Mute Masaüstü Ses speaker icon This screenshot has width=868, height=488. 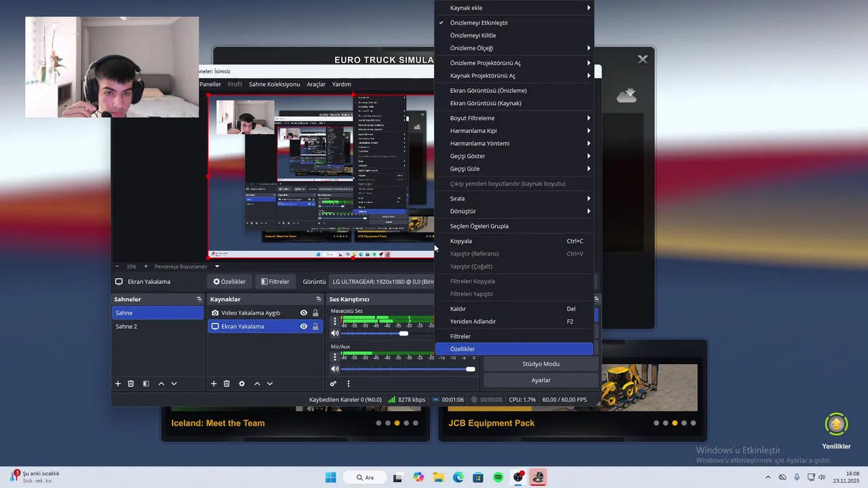[x=334, y=333]
